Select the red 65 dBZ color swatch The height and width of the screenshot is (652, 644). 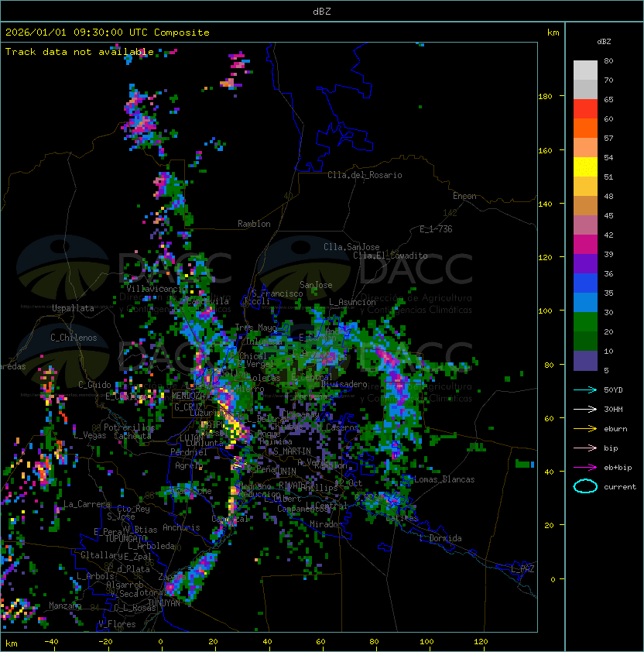tap(585, 109)
